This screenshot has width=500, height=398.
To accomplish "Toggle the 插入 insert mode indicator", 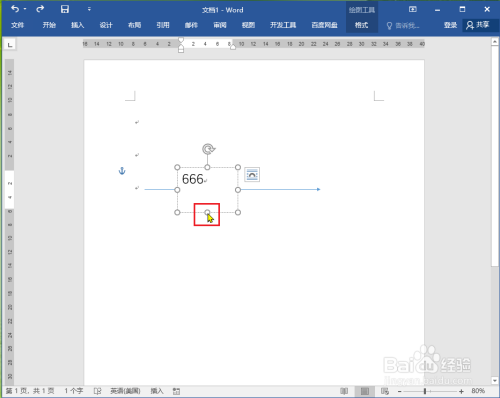I will tap(157, 391).
